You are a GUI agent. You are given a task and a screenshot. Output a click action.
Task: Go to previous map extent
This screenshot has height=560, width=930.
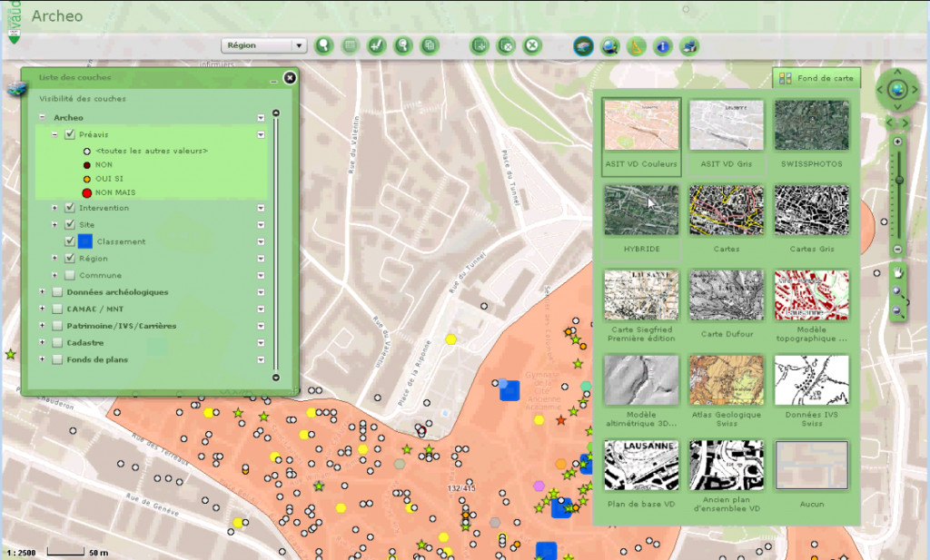(x=890, y=123)
